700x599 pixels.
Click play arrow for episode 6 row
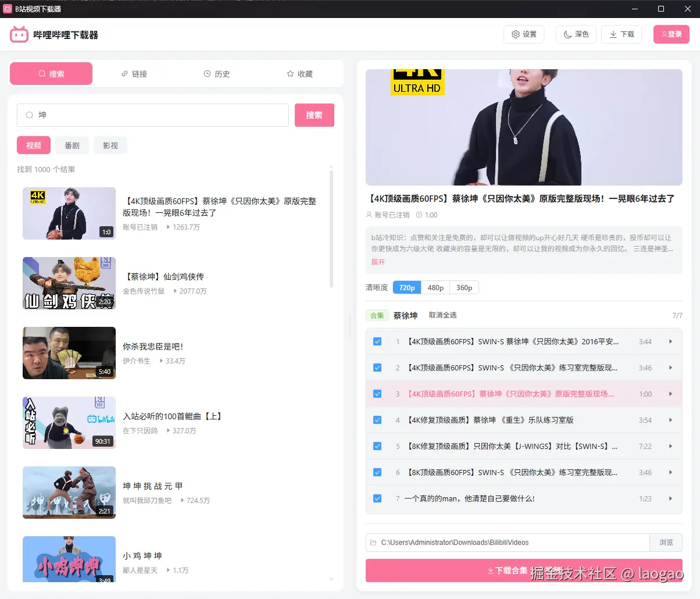coord(670,472)
